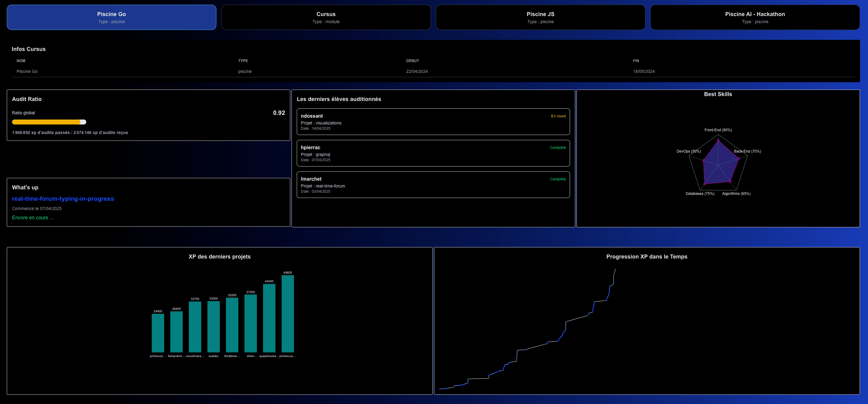The image size is (868, 404).
Task: Click the first bar showing 24800
Action: coord(158,333)
